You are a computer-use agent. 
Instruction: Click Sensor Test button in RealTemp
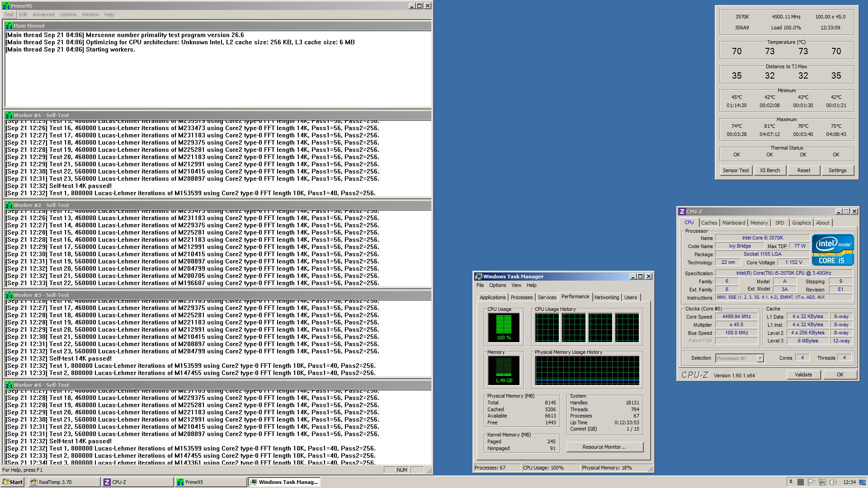point(736,170)
